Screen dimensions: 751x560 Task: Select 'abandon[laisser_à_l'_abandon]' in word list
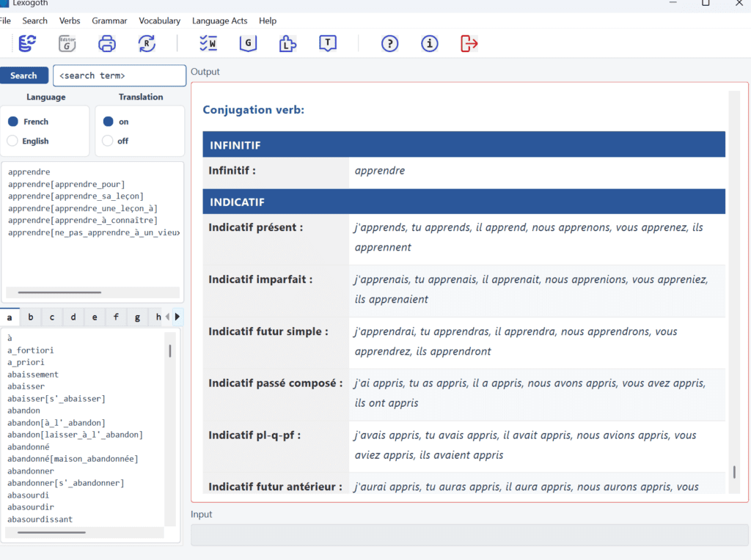coord(75,435)
